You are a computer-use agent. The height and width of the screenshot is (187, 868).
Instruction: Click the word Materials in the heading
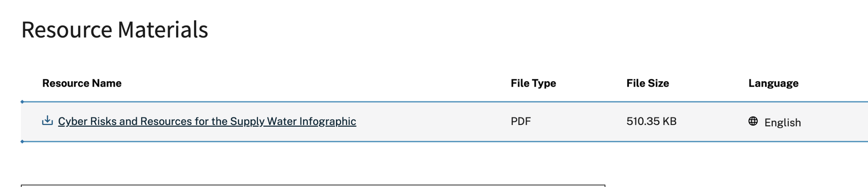click(163, 30)
